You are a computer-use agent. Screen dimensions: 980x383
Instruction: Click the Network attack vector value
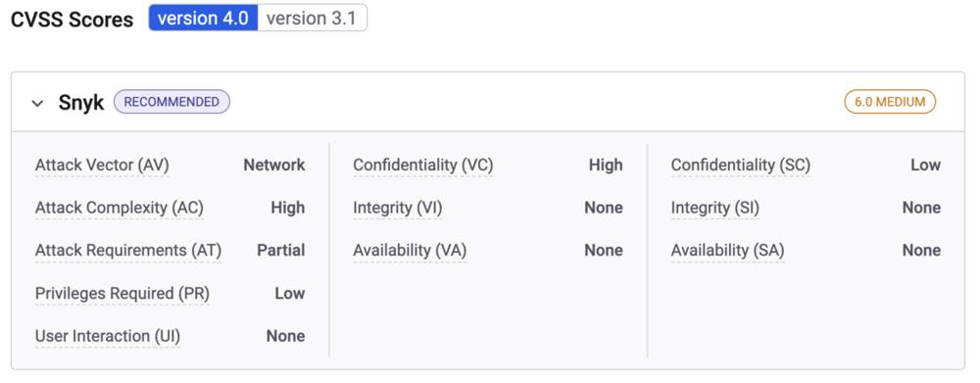click(274, 165)
